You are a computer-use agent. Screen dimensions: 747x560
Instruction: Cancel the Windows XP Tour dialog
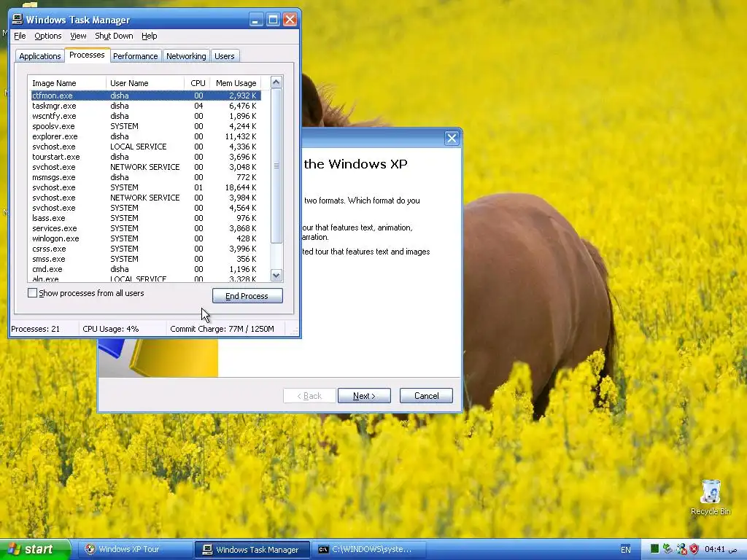[426, 396]
